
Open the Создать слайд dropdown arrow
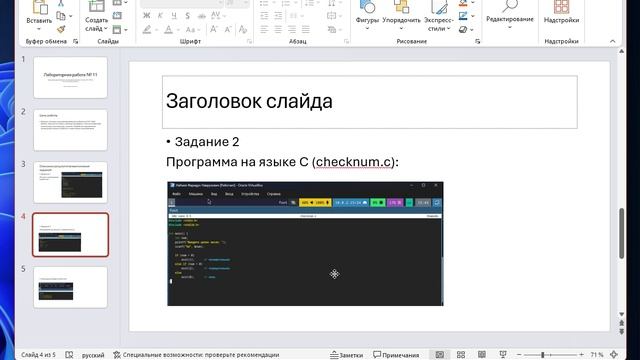pyautogui.click(x=106, y=29)
